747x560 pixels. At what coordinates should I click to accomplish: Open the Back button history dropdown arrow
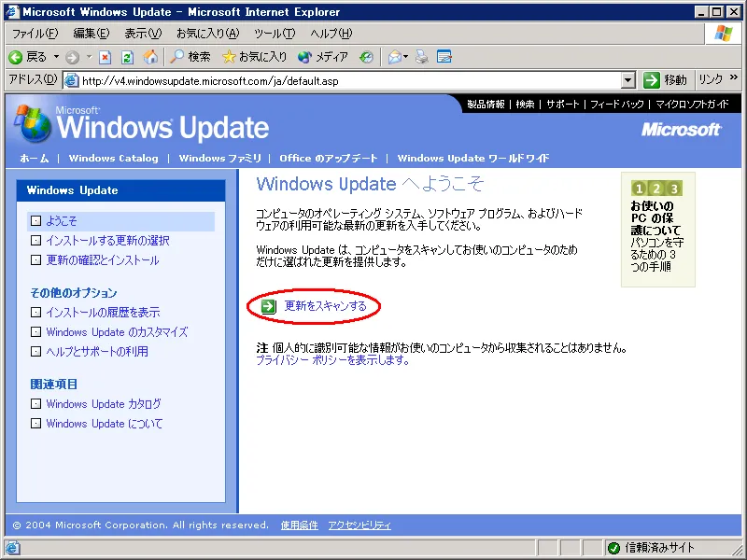point(56,57)
